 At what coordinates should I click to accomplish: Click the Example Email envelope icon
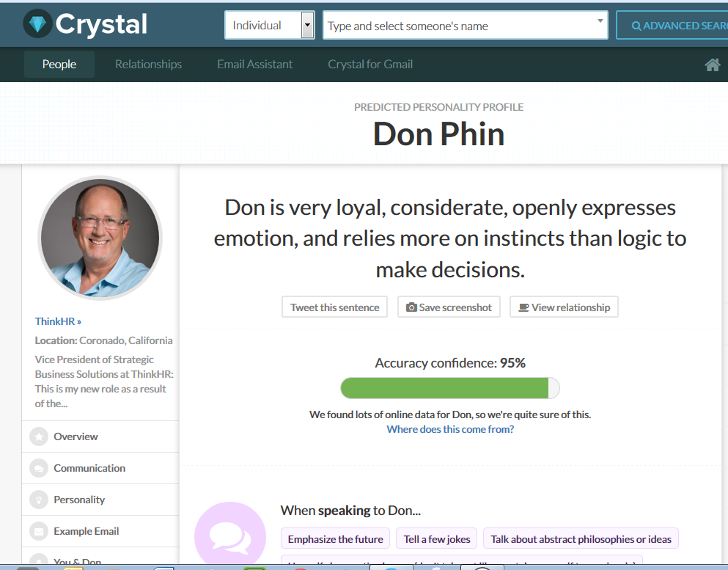pos(38,531)
